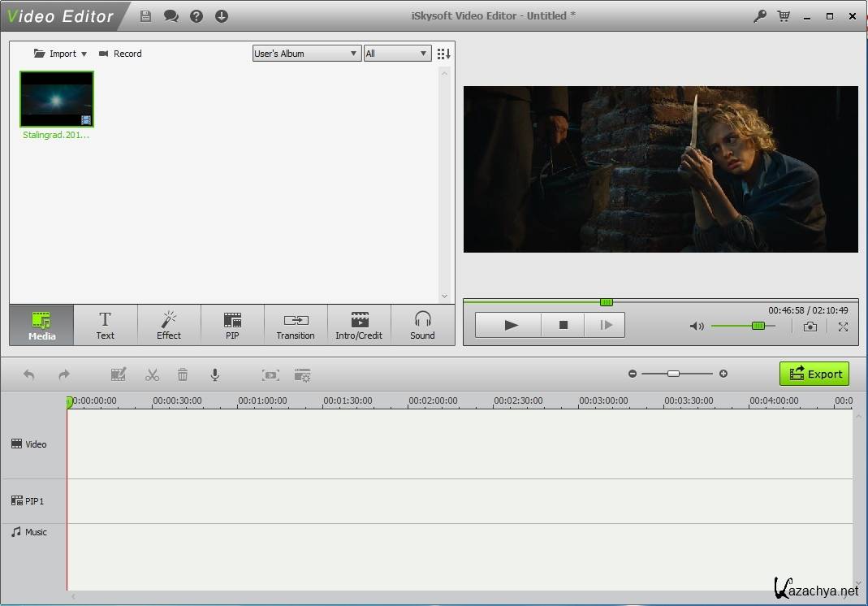
Task: Switch to the Transition tab
Action: (296, 325)
